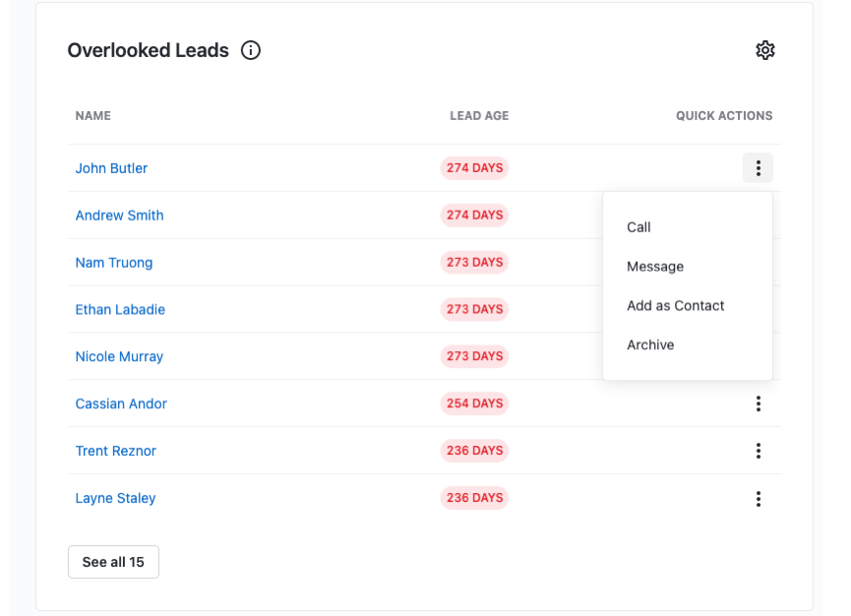This screenshot has height=616, width=851.
Task: Open quick actions for Trent Reznor
Action: tap(758, 451)
